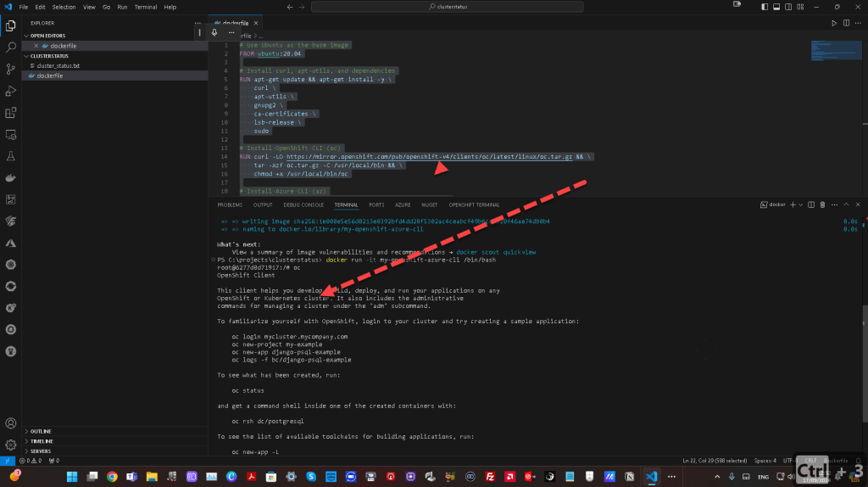Split the editor to the right
868x487 pixels.
coord(846,23)
